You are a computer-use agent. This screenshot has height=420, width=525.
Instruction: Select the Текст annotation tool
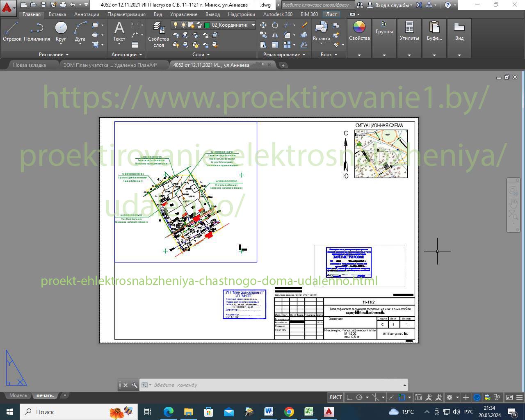click(x=119, y=32)
